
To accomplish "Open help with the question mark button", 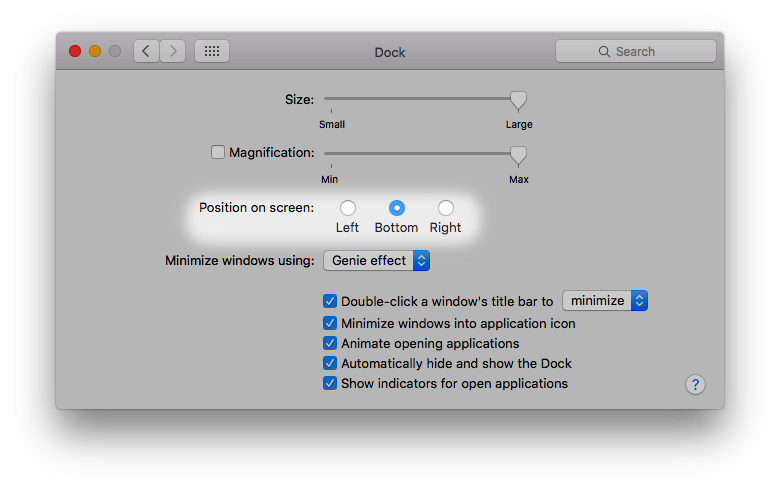I will pyautogui.click(x=695, y=385).
